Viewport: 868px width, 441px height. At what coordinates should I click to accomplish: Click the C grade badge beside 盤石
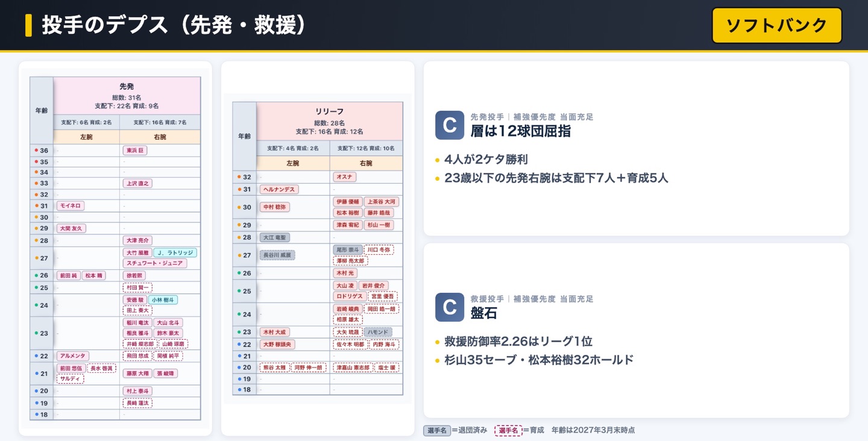[x=450, y=307]
